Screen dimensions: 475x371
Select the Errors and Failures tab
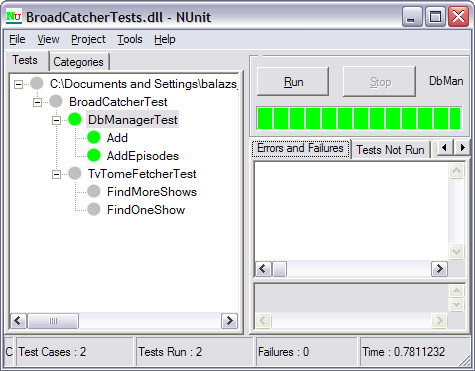click(300, 148)
